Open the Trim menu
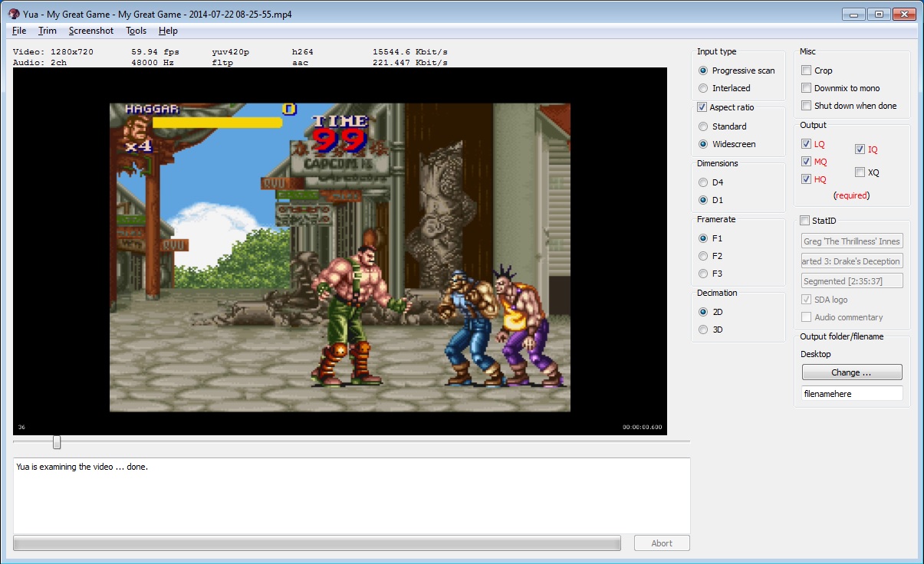924x564 pixels. point(48,31)
